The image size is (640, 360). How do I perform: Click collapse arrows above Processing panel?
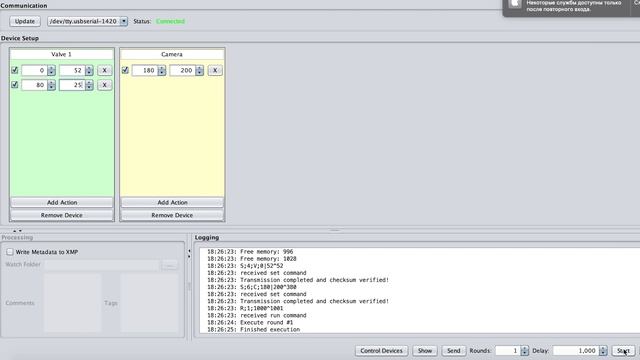[x=17, y=231]
